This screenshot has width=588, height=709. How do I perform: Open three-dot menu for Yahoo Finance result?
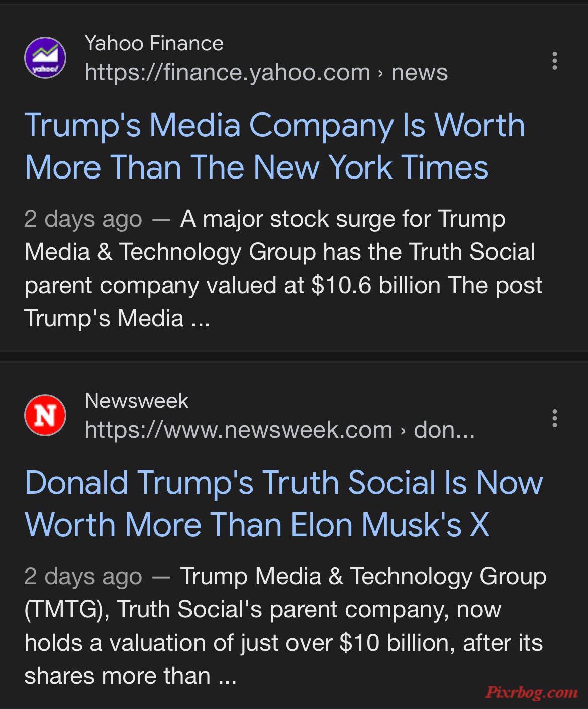pyautogui.click(x=554, y=60)
